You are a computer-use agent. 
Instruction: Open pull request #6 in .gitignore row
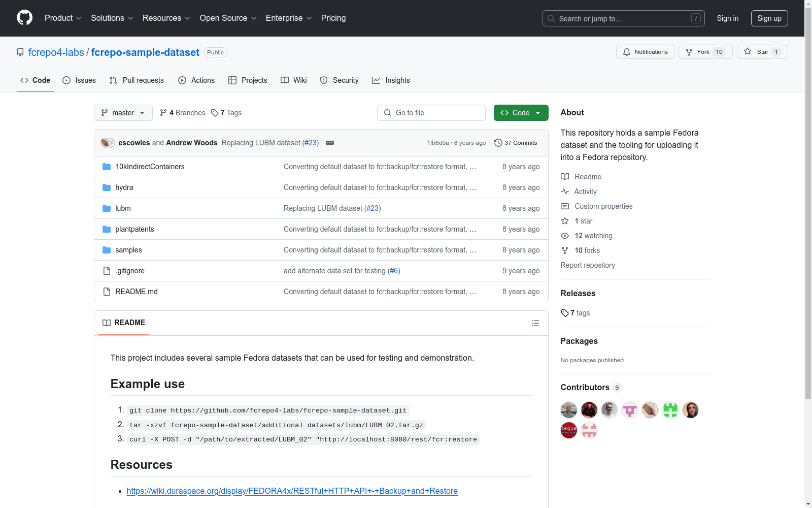click(x=394, y=271)
